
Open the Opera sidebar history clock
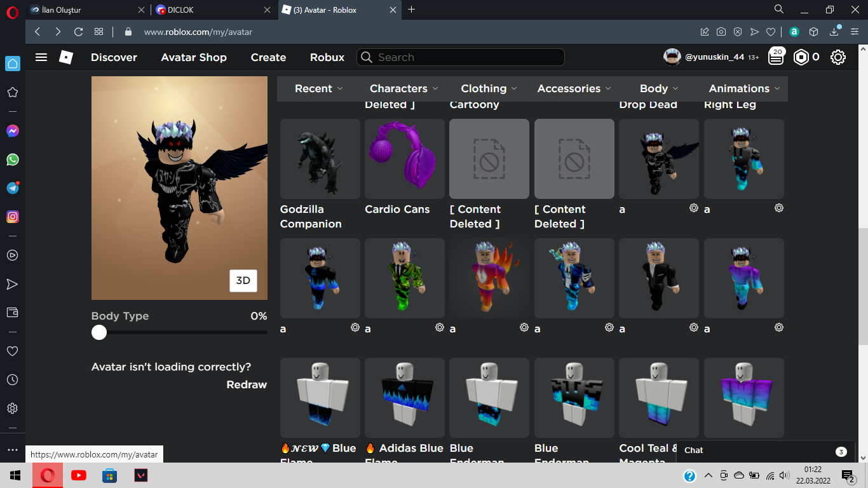coord(13,379)
